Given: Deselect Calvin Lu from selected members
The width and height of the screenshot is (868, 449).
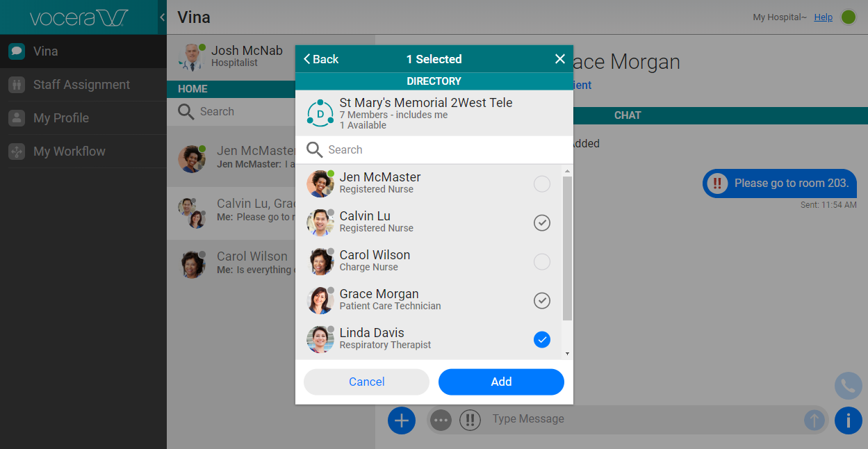Looking at the screenshot, I should [541, 222].
